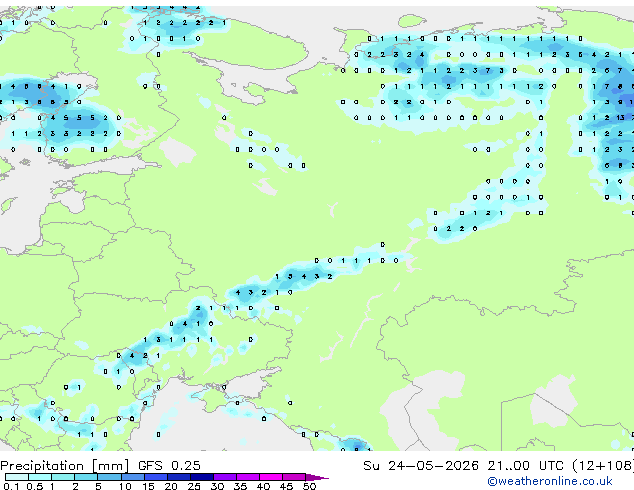The height and width of the screenshot is (490, 634).
Task: Click the '0.5' legend scale label
Action: pyautogui.click(x=35, y=486)
